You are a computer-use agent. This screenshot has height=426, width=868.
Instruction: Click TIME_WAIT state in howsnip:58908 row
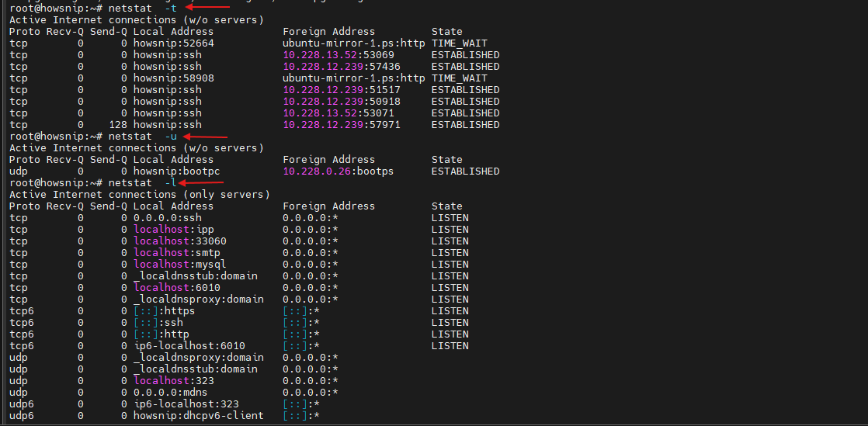pyautogui.click(x=460, y=78)
